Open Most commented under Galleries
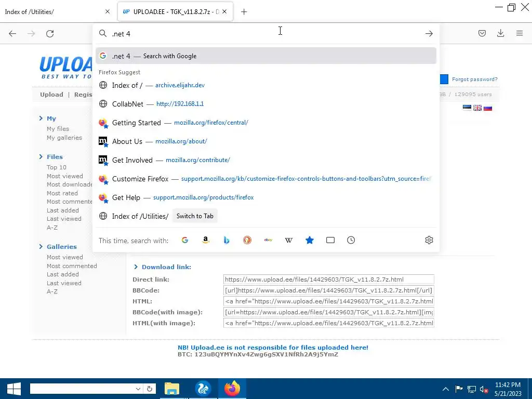The height and width of the screenshot is (399, 532). pos(72,266)
